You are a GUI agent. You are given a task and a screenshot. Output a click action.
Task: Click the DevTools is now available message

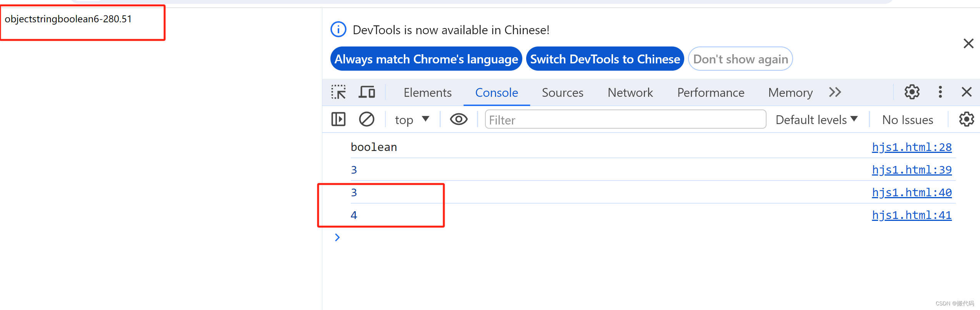(x=451, y=30)
